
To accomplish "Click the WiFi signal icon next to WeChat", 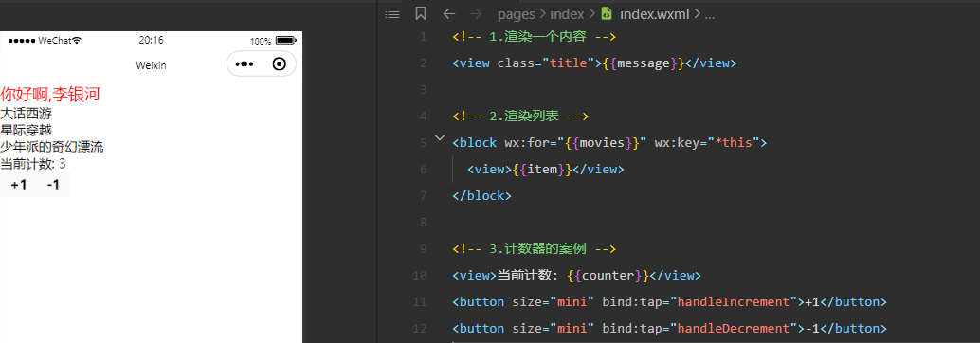I will [76, 41].
